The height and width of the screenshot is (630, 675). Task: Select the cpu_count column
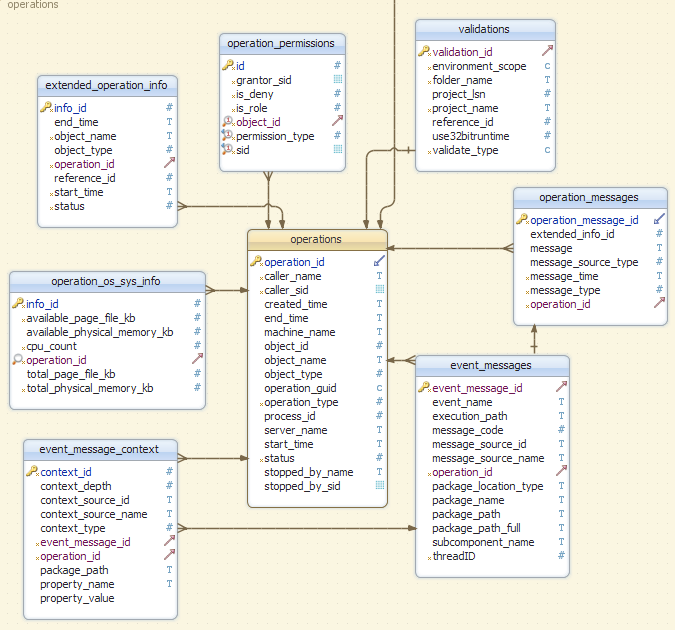51,346
